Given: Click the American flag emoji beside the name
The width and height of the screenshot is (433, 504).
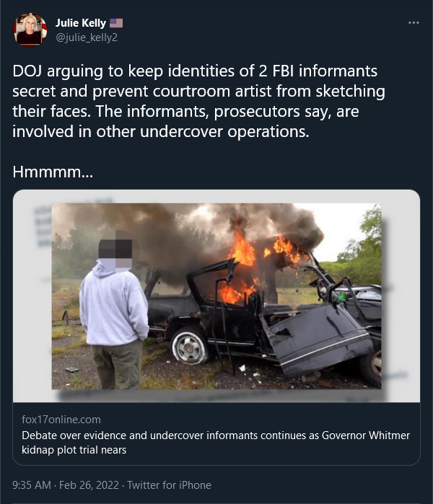Looking at the screenshot, I should pos(116,23).
